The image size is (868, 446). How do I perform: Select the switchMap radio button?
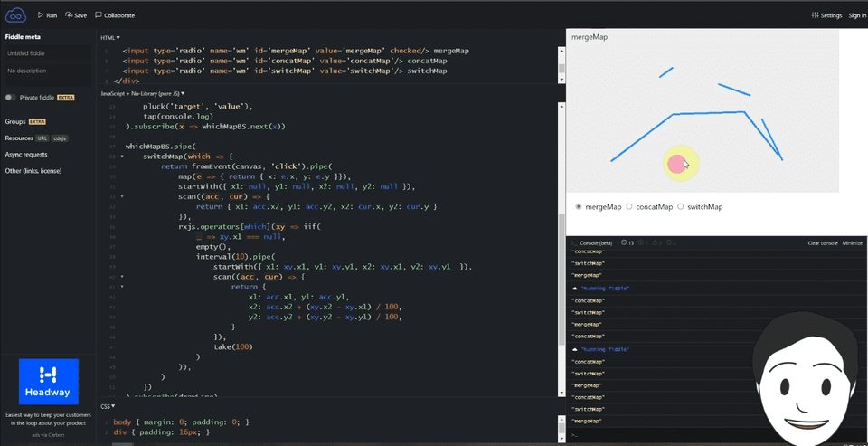pos(680,207)
